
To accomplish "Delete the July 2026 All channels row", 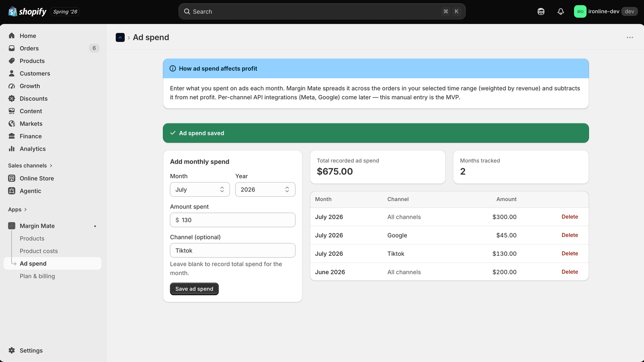I will click(x=570, y=217).
